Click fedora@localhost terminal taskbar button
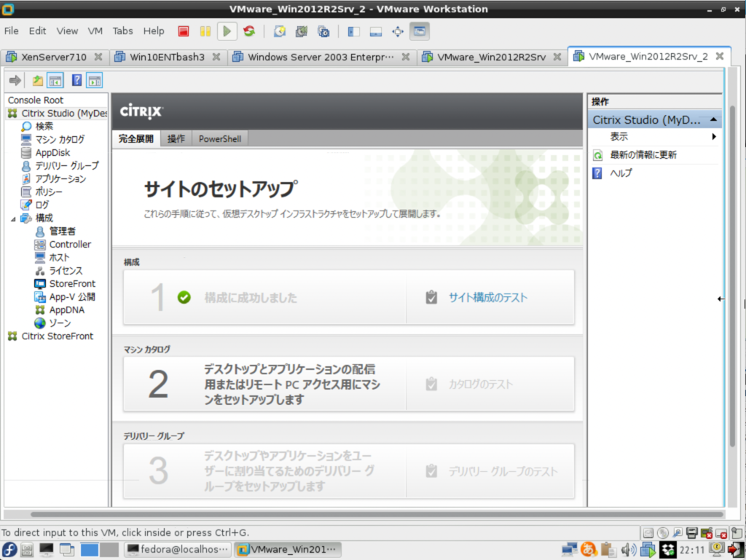 178,550
